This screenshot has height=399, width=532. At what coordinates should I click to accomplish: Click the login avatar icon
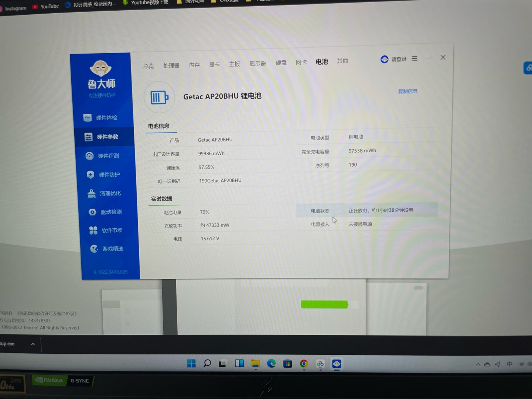tap(384, 59)
